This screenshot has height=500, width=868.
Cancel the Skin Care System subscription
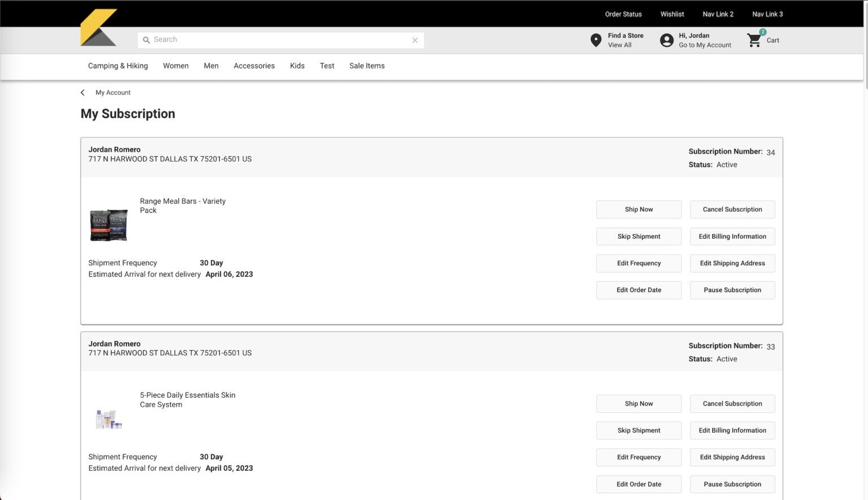pos(732,403)
